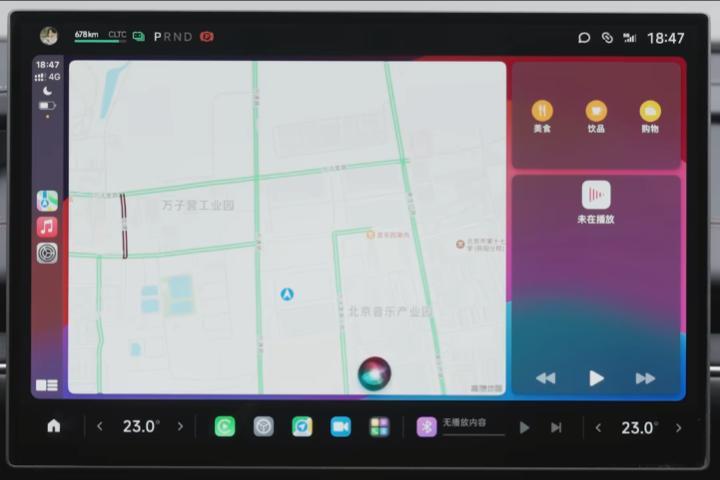This screenshot has width=720, height=480.
Task: Increase the right climate zone temperature
Action: point(679,428)
